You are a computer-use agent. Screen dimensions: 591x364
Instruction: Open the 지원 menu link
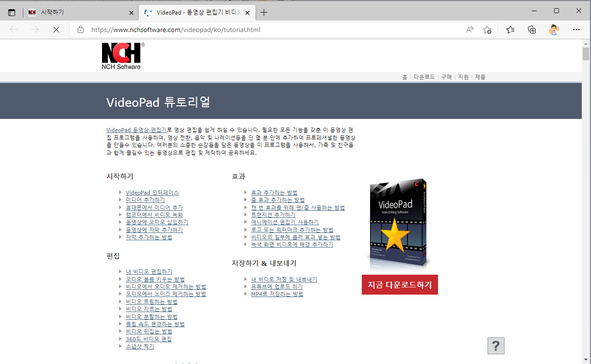(463, 77)
